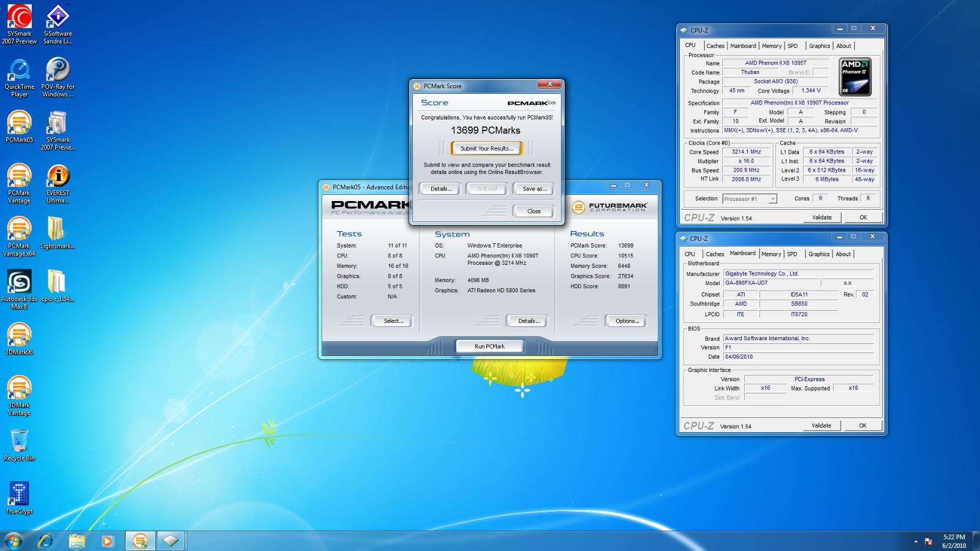
Task: Open Graphics tab in lower CPU-Z window
Action: [819, 254]
